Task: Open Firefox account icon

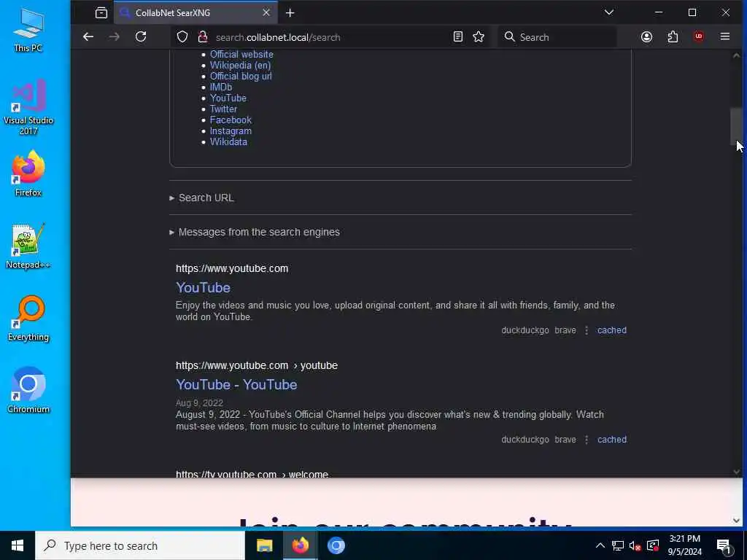Action: click(646, 36)
